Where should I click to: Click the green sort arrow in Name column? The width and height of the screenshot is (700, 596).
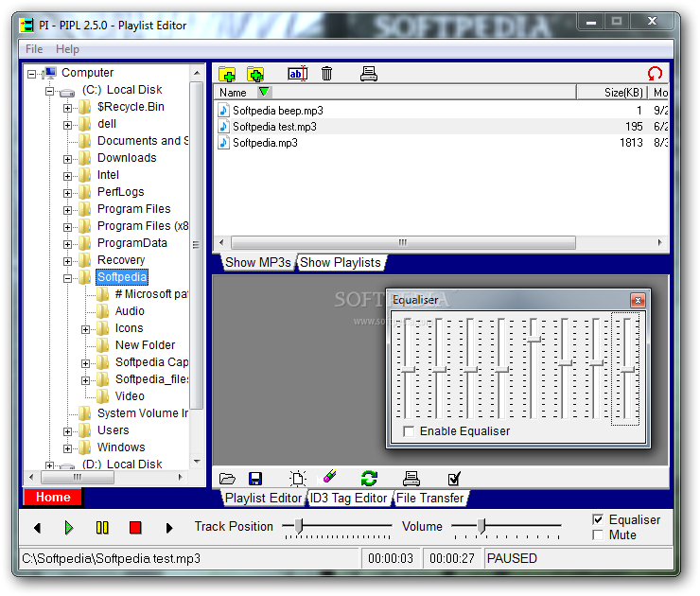264,92
